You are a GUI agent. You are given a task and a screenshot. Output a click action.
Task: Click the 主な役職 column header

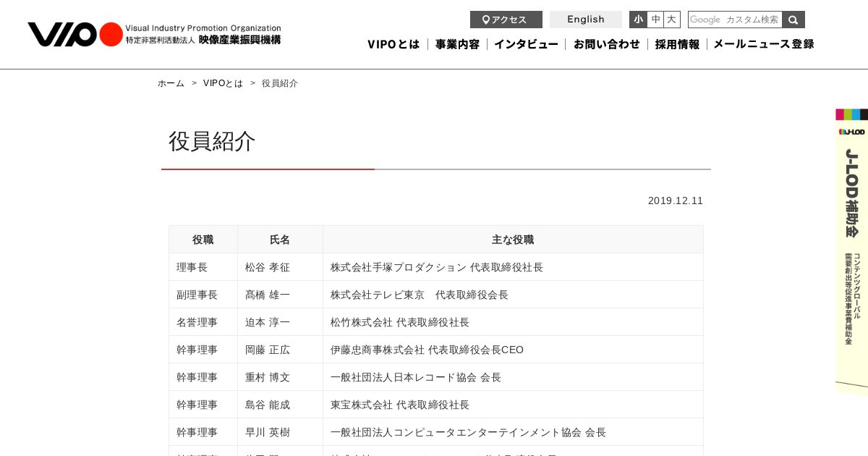click(x=513, y=240)
